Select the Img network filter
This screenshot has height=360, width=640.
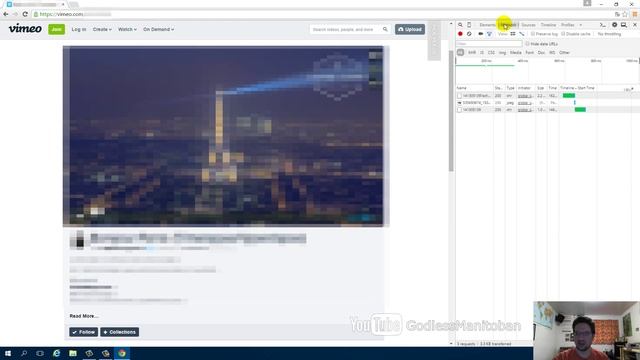[x=502, y=53]
